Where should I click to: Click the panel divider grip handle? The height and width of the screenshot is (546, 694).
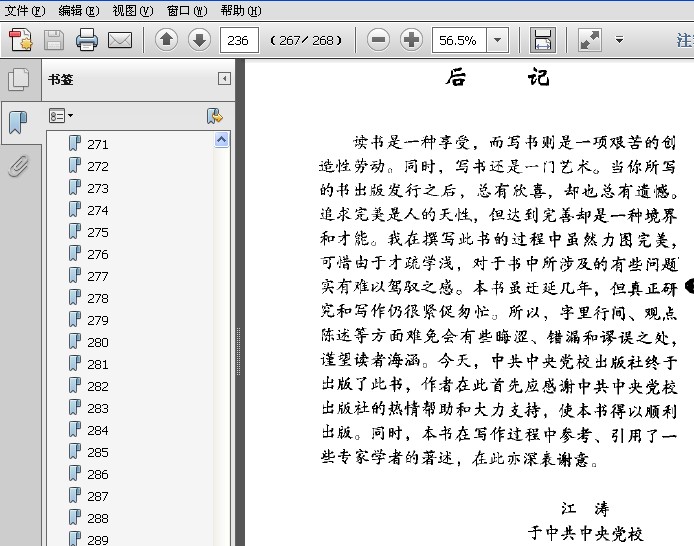239,352
